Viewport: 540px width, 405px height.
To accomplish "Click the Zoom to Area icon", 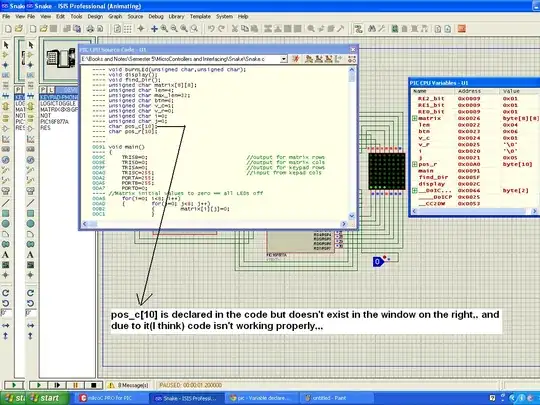I will (194, 29).
